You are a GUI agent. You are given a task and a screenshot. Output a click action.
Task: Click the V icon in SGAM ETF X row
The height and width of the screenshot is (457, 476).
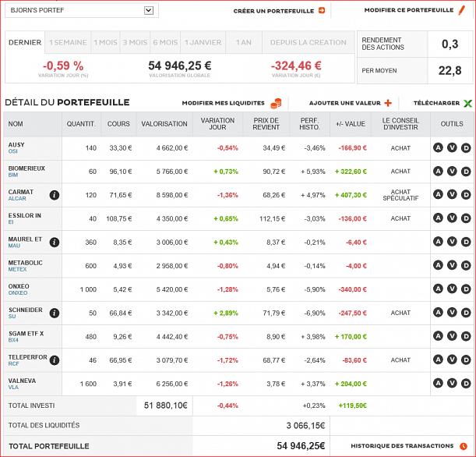coord(452,336)
